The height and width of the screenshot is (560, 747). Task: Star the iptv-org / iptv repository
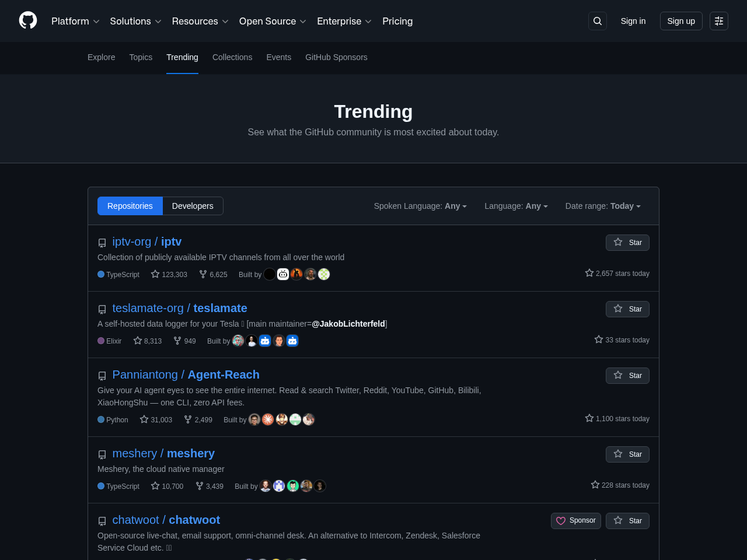[627, 243]
